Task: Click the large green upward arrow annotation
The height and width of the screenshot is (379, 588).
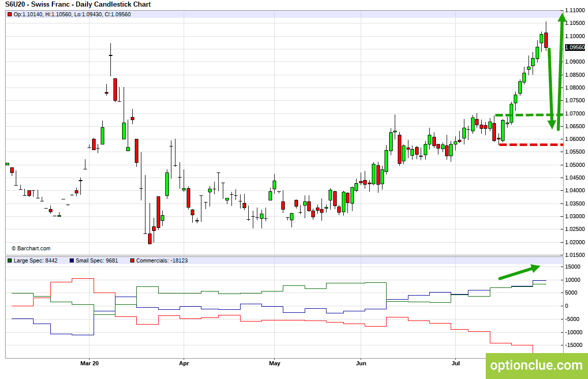Action: point(560,72)
